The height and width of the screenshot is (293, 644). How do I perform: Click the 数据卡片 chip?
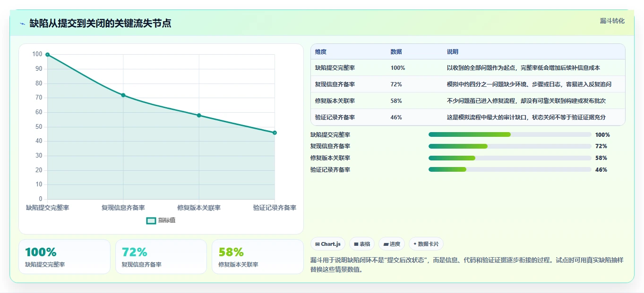coord(426,244)
